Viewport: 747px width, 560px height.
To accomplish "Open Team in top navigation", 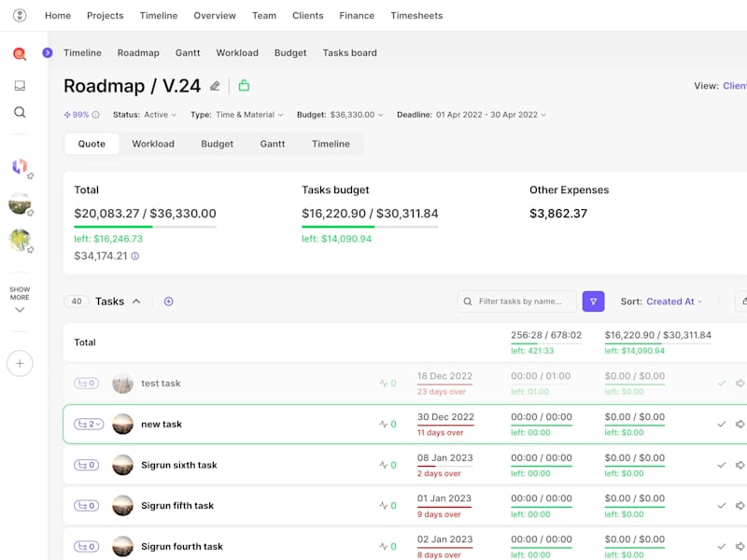I will [x=264, y=15].
